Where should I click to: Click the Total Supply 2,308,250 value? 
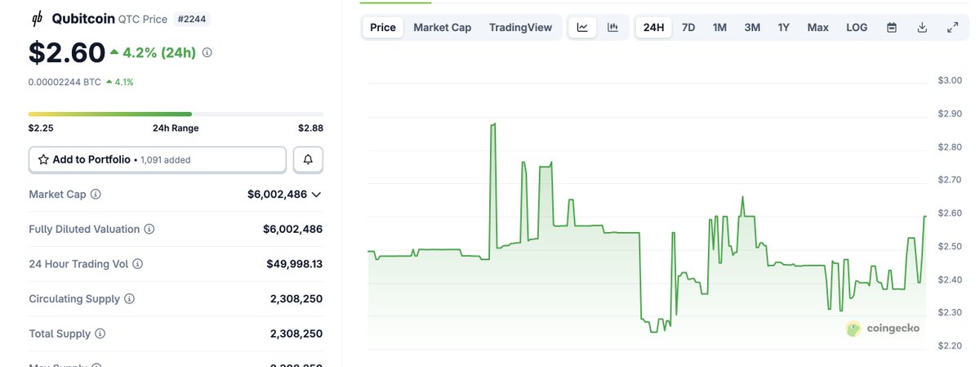(296, 334)
